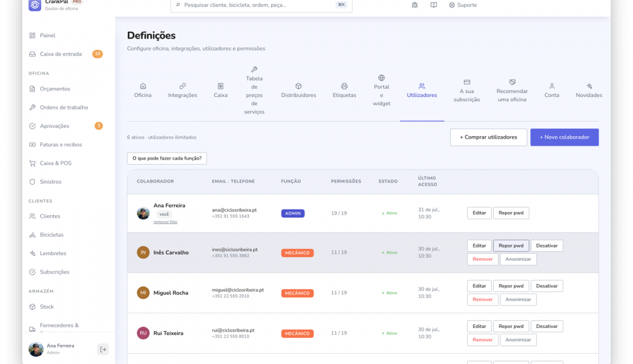Click the Sinistros shield icon
The width and height of the screenshot is (633, 364).
pos(32,182)
